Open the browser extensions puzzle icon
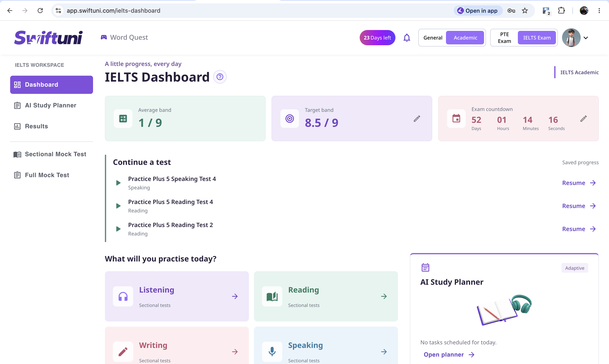The image size is (609, 364). pos(561,11)
